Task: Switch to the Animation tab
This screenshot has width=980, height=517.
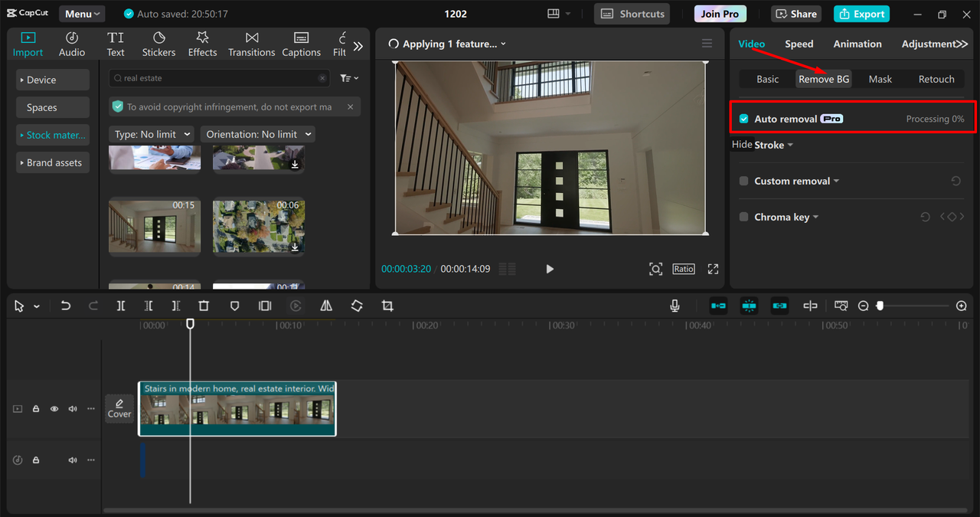Action: [857, 44]
